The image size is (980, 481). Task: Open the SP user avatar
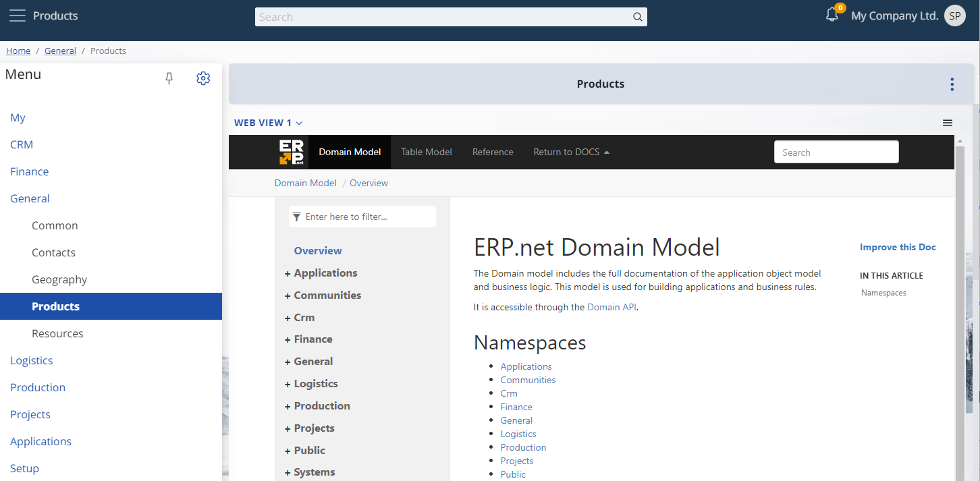coord(955,16)
